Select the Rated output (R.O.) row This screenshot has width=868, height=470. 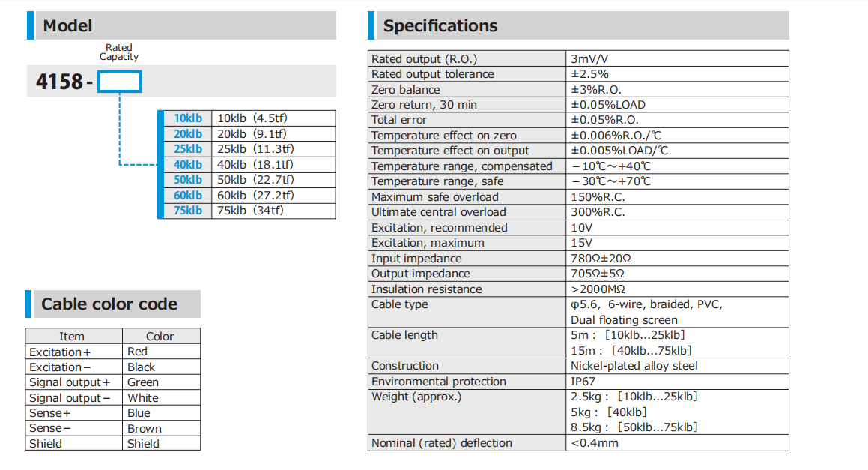coord(578,58)
